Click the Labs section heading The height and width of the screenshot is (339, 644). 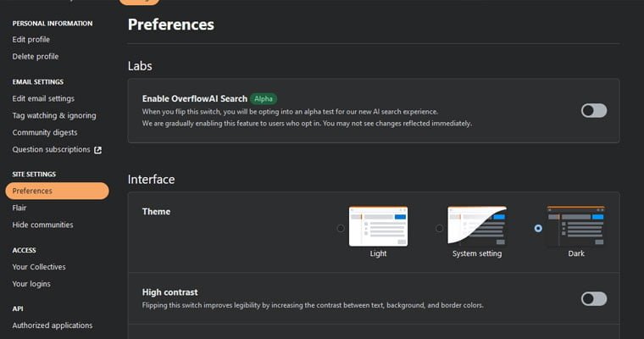tap(140, 66)
